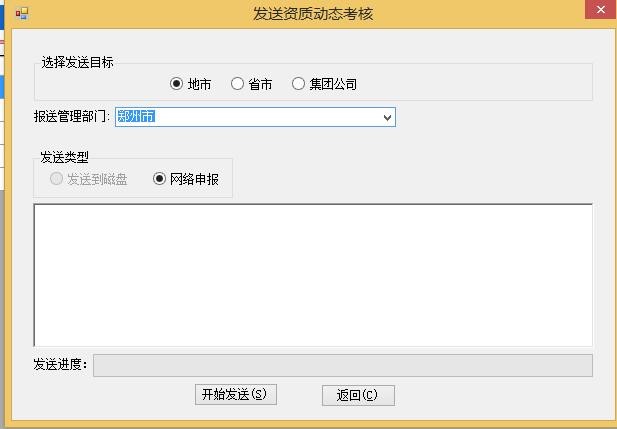The width and height of the screenshot is (617, 429).
Task: Click the 选择发送目标 group heading
Action: click(77, 62)
